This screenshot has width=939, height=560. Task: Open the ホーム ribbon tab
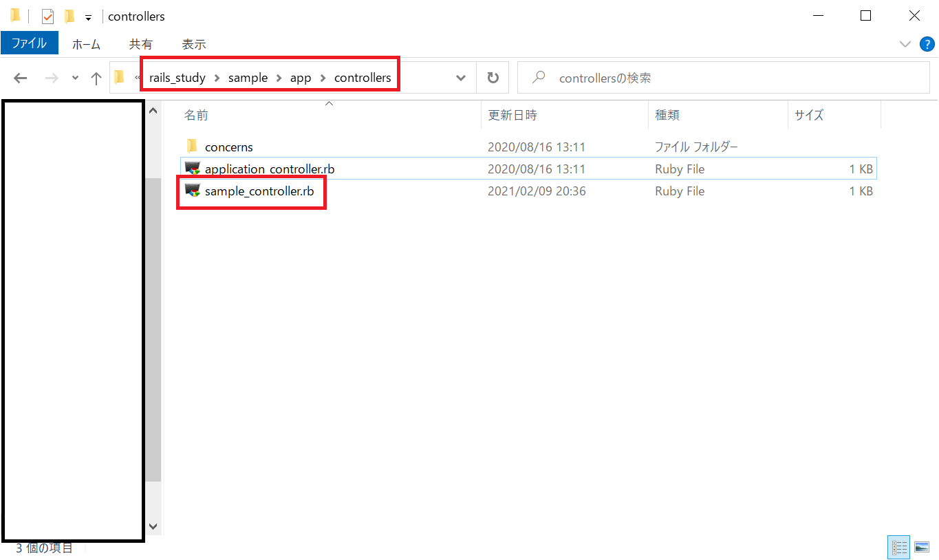[86, 44]
